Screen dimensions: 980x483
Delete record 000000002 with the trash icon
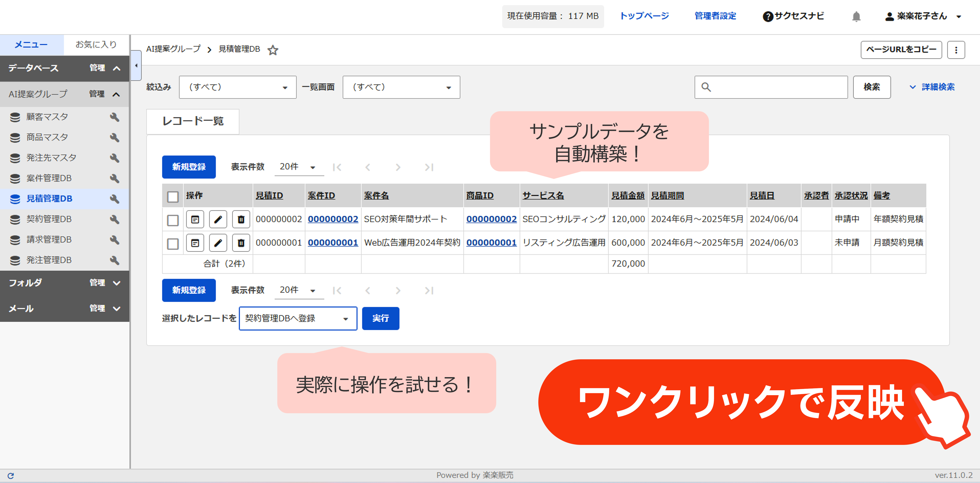[241, 220]
